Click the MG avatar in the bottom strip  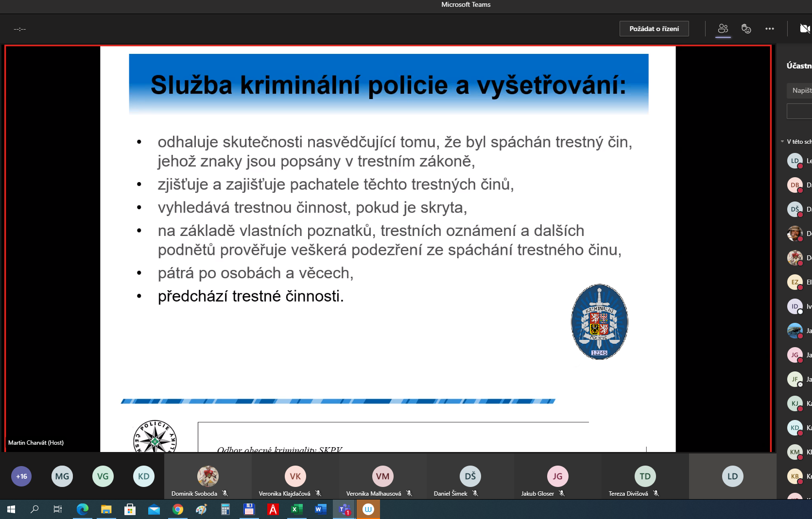pos(62,476)
